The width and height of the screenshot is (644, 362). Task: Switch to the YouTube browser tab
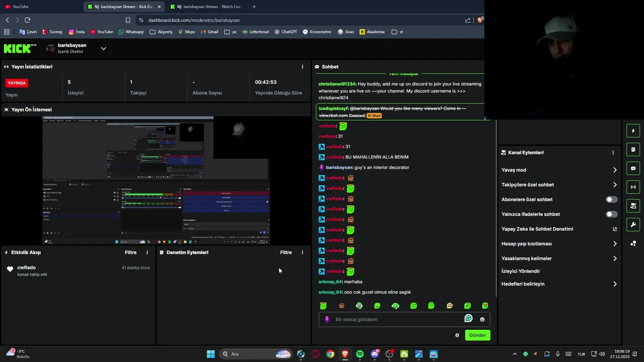coord(40,7)
